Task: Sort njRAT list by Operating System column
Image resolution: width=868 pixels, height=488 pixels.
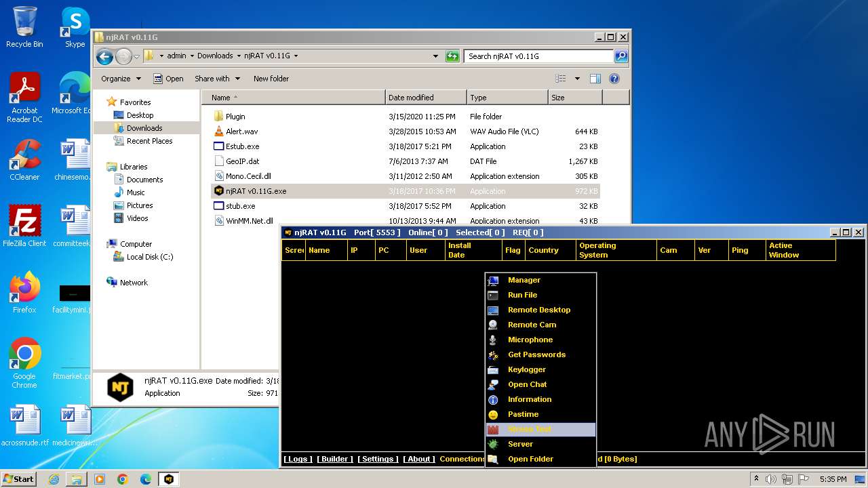Action: tap(616, 250)
